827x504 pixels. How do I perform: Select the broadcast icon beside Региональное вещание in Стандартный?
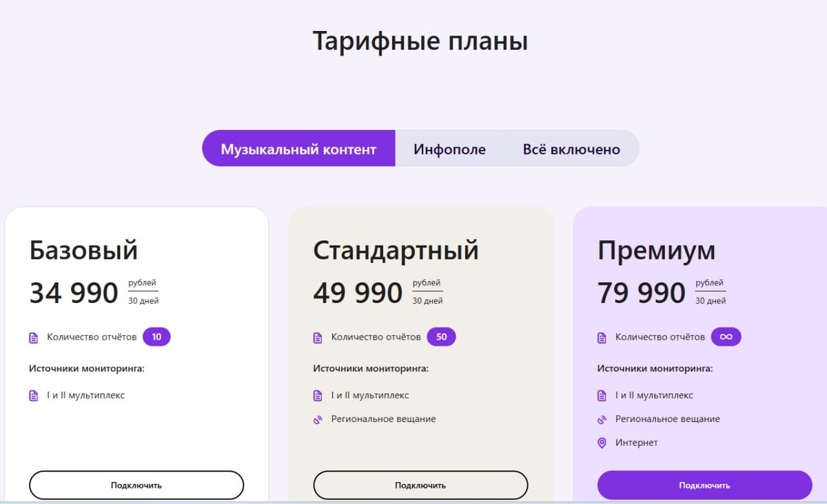click(x=316, y=419)
